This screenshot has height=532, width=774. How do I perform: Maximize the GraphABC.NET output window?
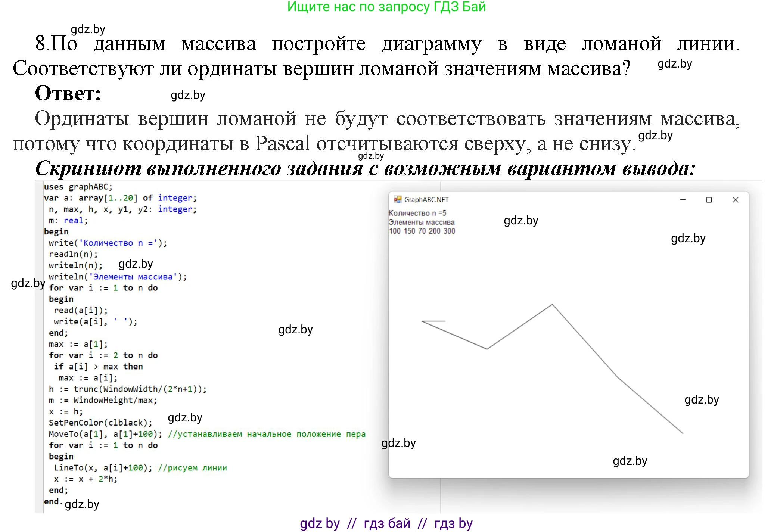pos(709,200)
